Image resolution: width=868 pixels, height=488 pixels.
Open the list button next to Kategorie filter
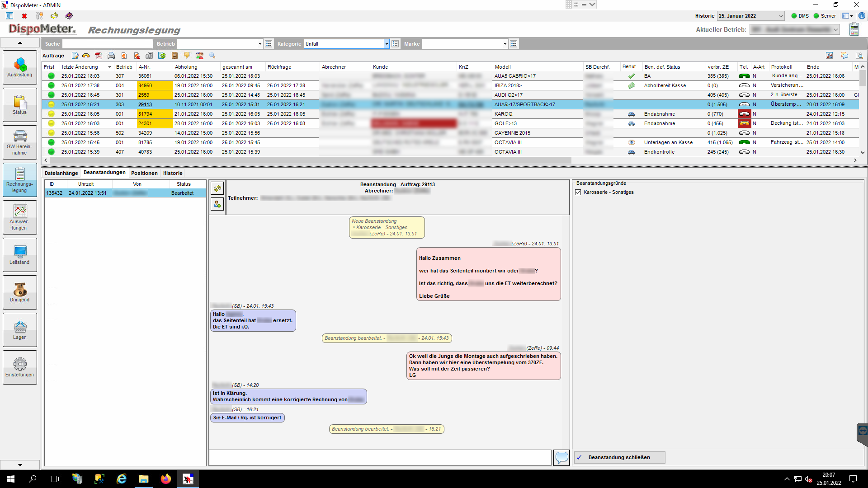tap(395, 44)
